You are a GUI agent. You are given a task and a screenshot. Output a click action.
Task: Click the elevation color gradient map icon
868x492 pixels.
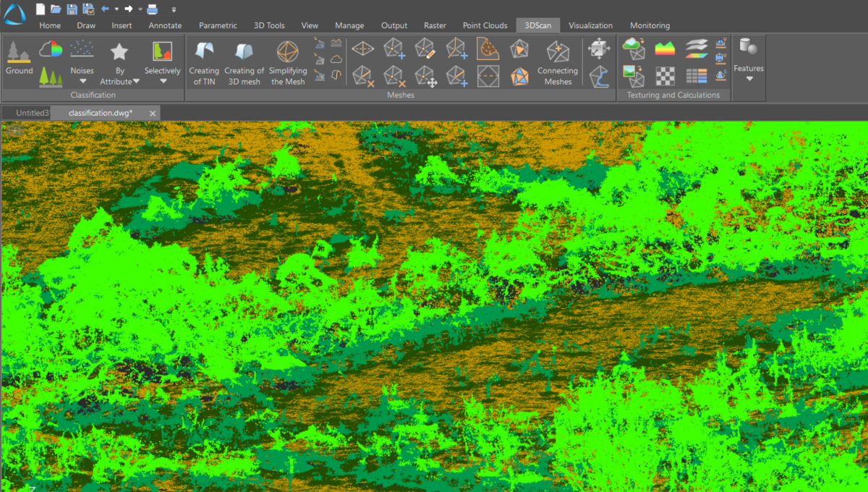point(665,49)
